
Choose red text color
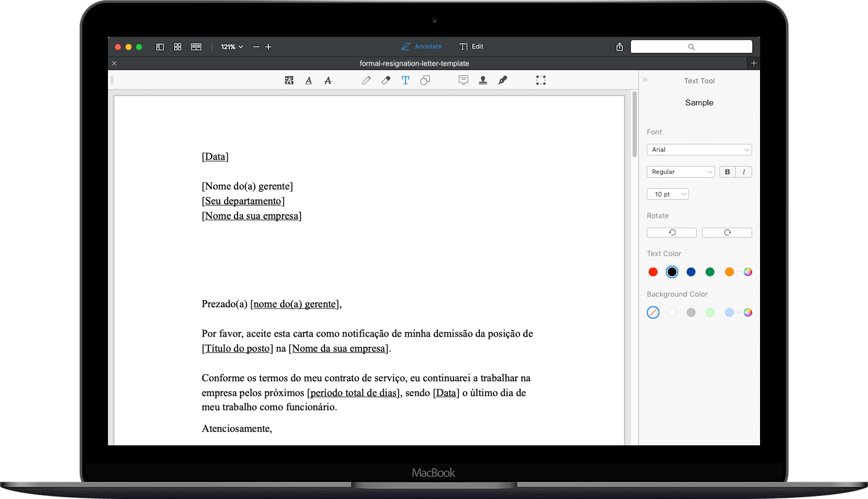[653, 272]
